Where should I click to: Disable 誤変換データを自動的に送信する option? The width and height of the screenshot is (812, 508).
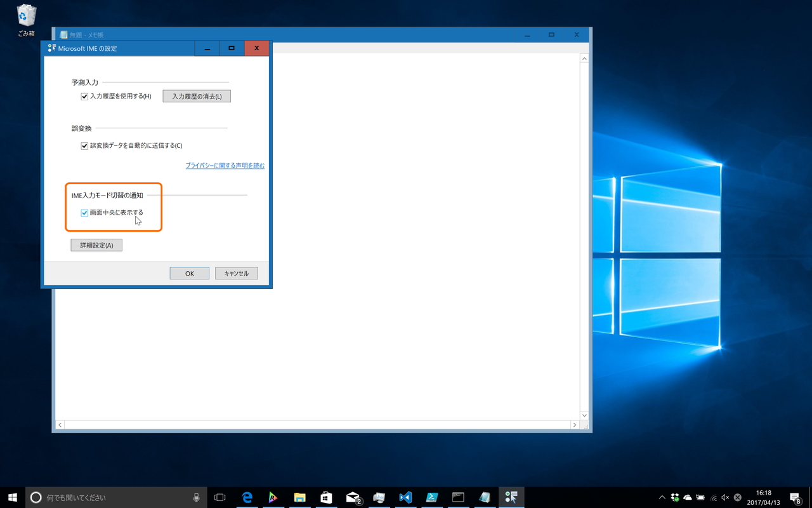coord(84,145)
